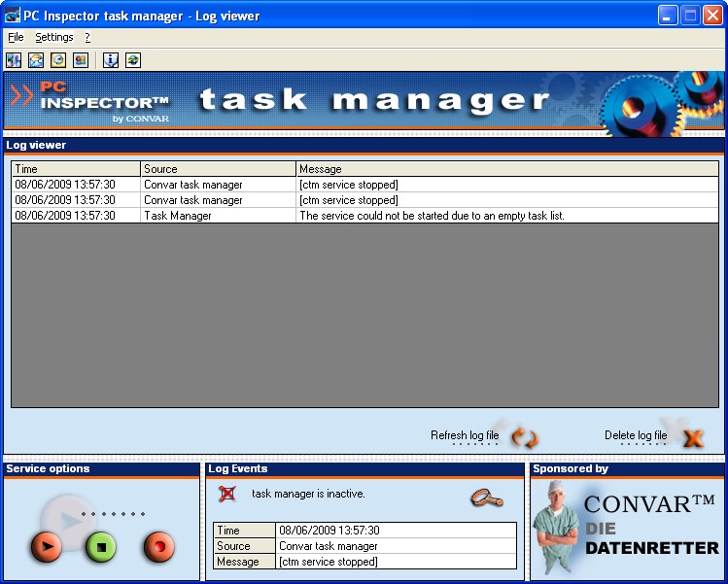Click the CONVAR Die Datenretter sponsor banner
728x584 pixels.
click(627, 530)
